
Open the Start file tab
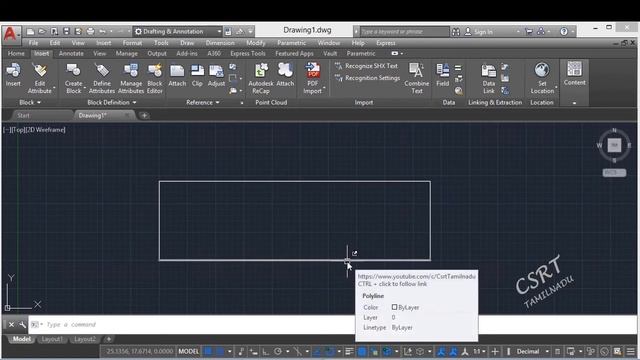coord(23,116)
